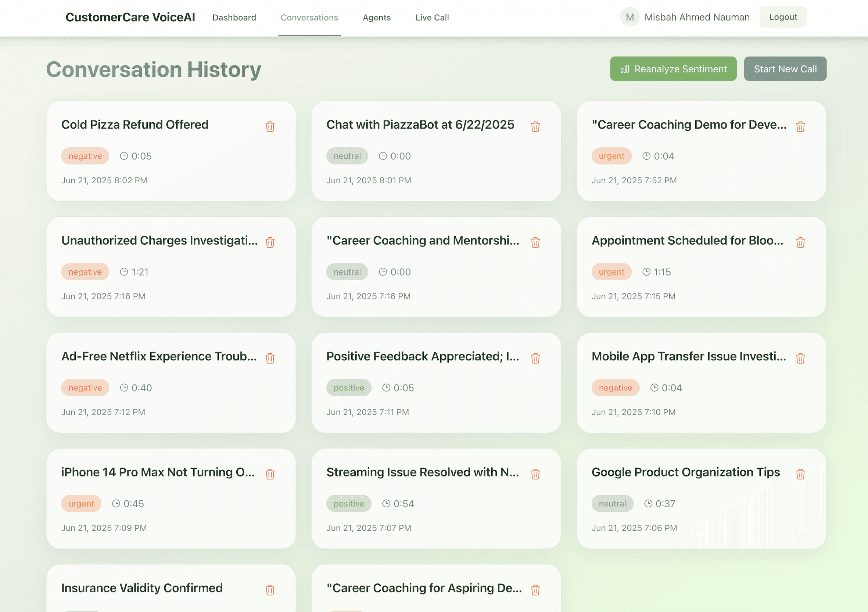The width and height of the screenshot is (868, 612).
Task: Click neutral badge on PiazzaBot chat card
Action: pyautogui.click(x=347, y=156)
